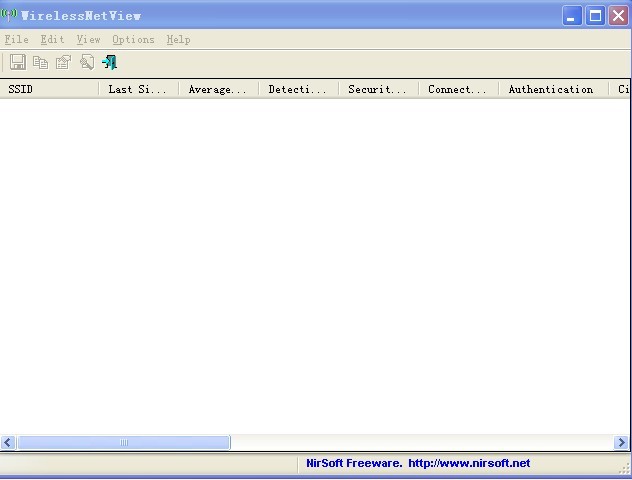
Task: Click the WirelessNetView title bar antenna icon
Action: pyautogui.click(x=9, y=15)
